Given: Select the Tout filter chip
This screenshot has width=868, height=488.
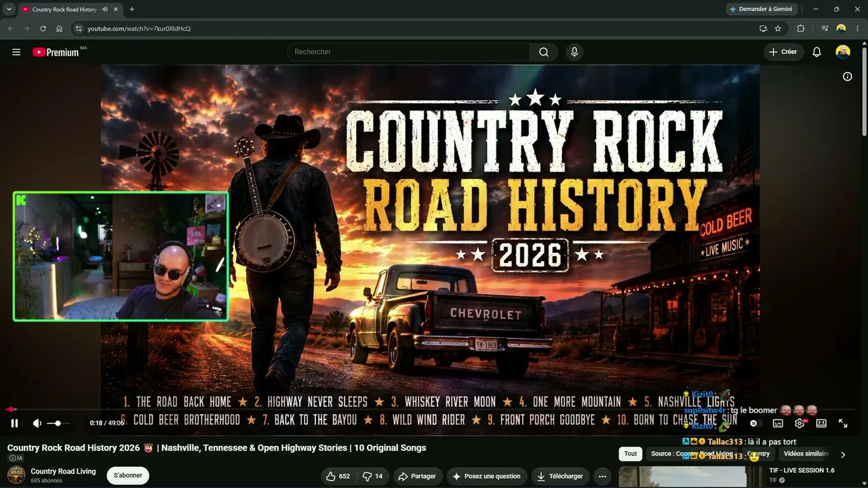Looking at the screenshot, I should 631,454.
